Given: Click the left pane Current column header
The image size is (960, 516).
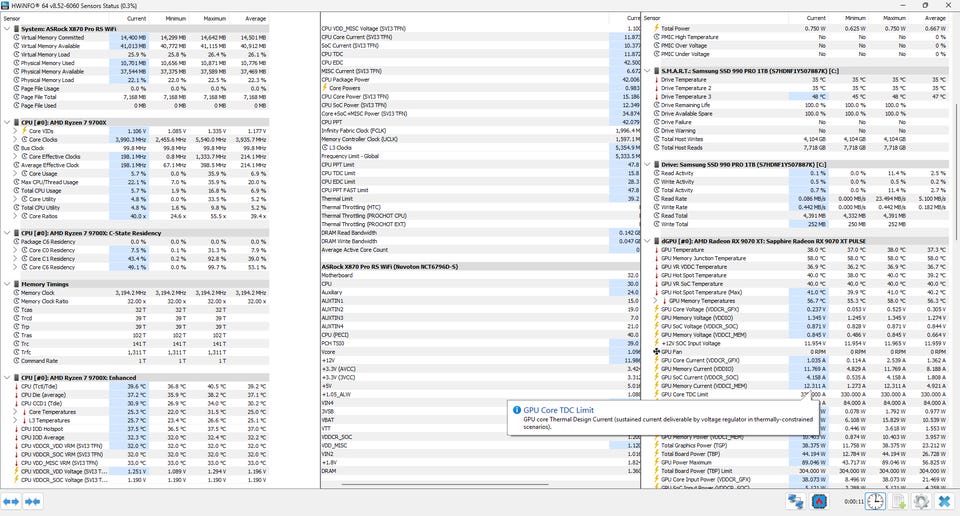Looking at the screenshot, I should (129, 18).
